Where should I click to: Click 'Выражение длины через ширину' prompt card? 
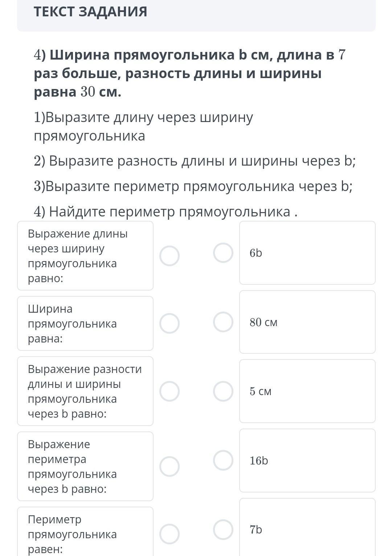pyautogui.click(x=85, y=256)
